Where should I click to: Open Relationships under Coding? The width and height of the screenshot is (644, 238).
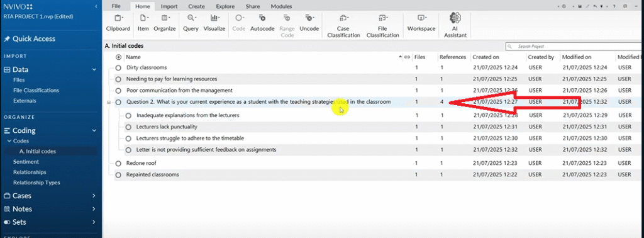pyautogui.click(x=30, y=173)
